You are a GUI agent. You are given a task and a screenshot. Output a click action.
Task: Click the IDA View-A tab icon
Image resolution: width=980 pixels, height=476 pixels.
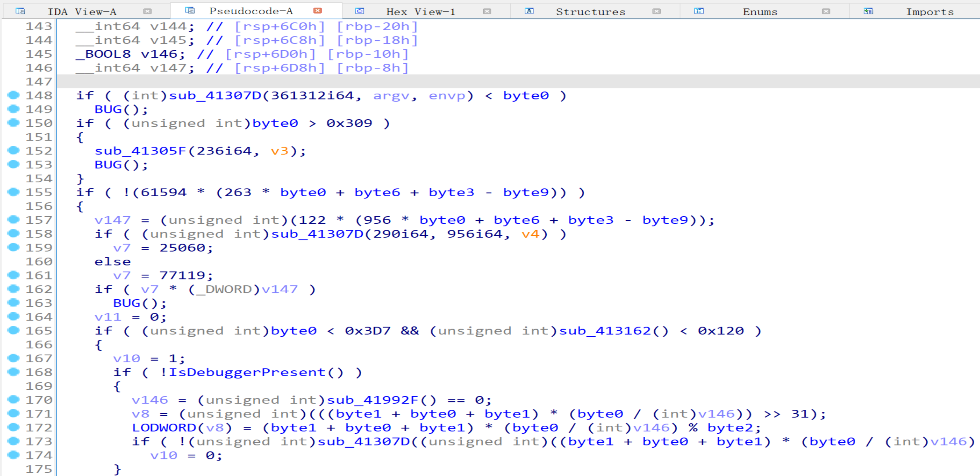20,11
